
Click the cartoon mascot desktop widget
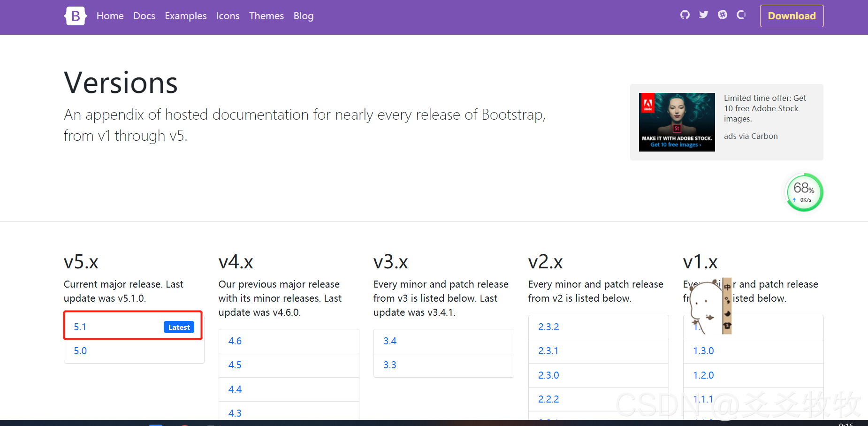pos(709,306)
